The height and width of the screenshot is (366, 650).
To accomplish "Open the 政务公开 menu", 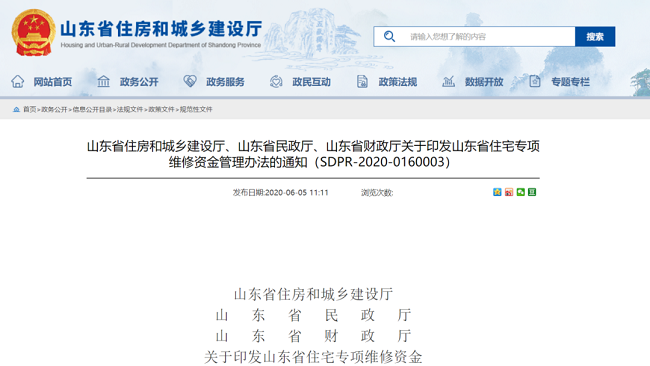I will pos(139,82).
